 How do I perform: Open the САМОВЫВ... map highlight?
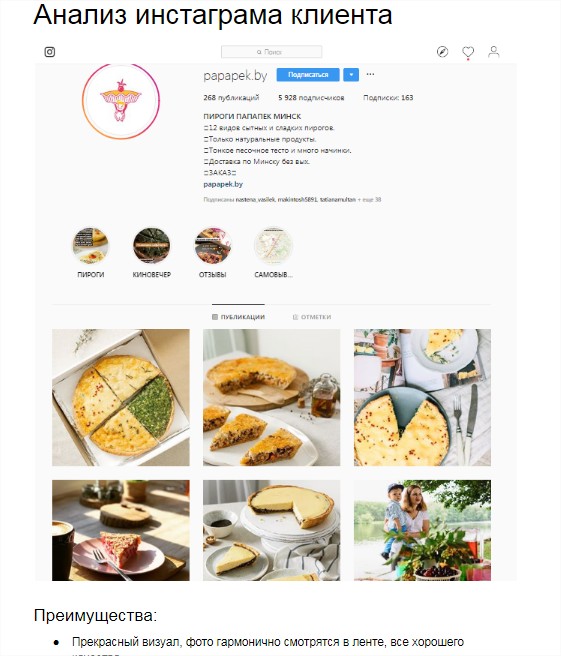pyautogui.click(x=273, y=246)
